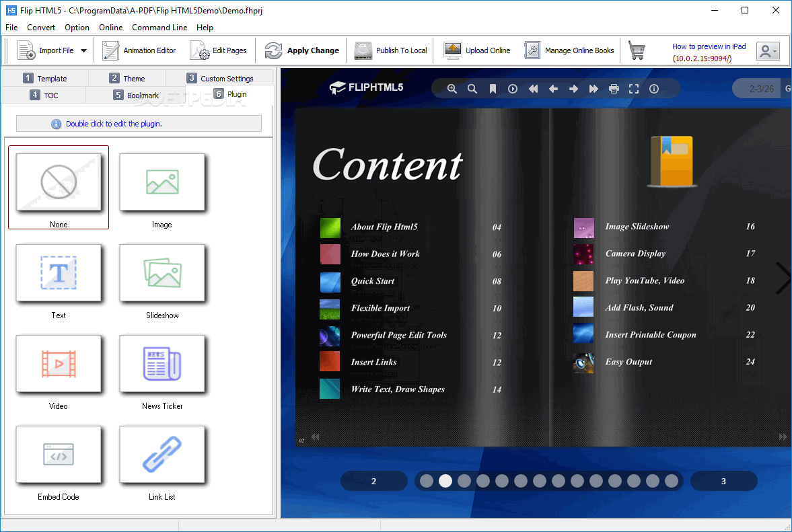Open the Command Line menu
This screenshot has width=792, height=532.
pyautogui.click(x=159, y=28)
